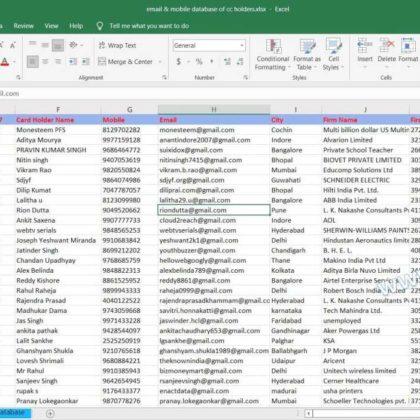
Task: Open the Help ribbon tab
Action: point(76,26)
